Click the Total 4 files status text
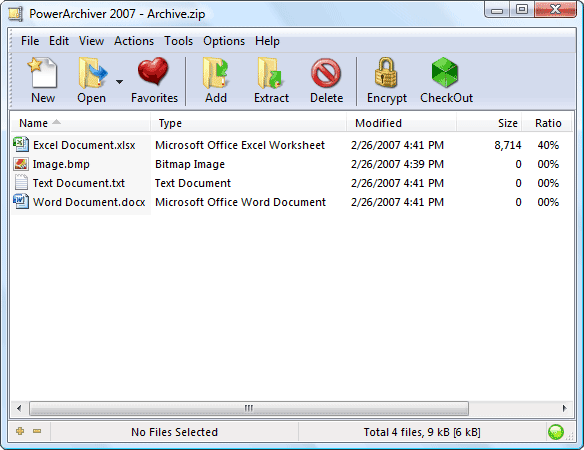 [422, 432]
